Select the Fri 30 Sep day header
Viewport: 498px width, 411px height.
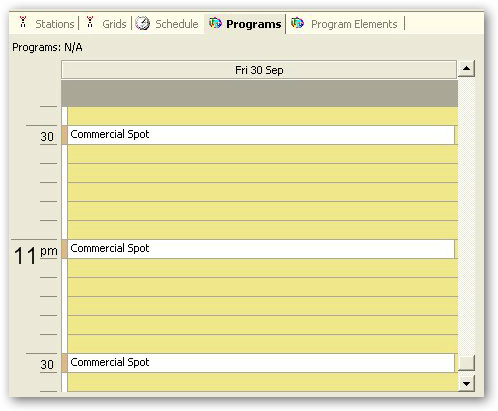point(259,70)
